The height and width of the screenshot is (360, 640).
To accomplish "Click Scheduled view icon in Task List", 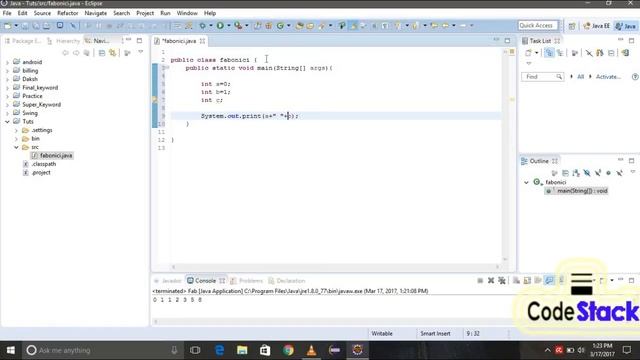I will pos(560,53).
